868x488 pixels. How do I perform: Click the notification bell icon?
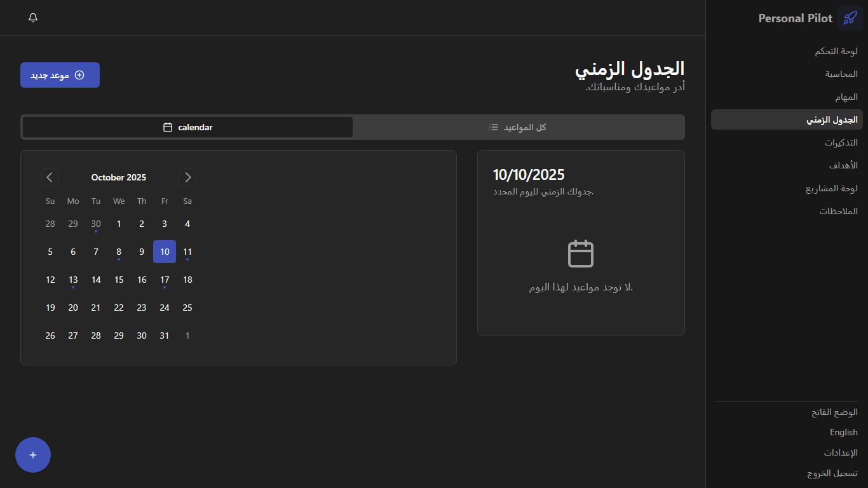[x=33, y=18]
